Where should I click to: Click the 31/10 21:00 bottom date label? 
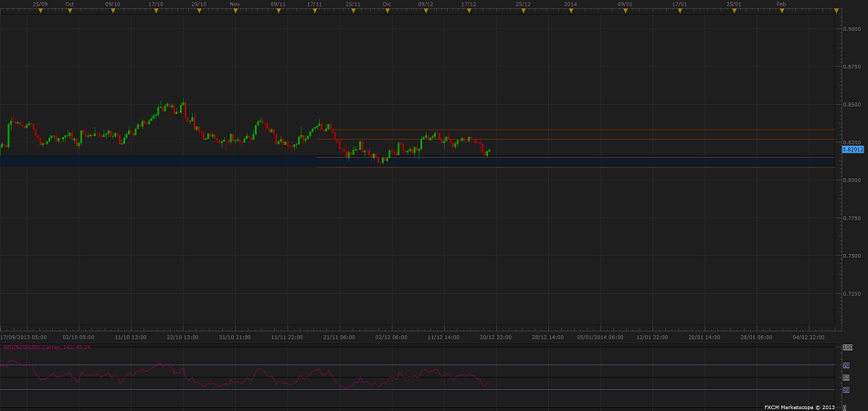234,336
